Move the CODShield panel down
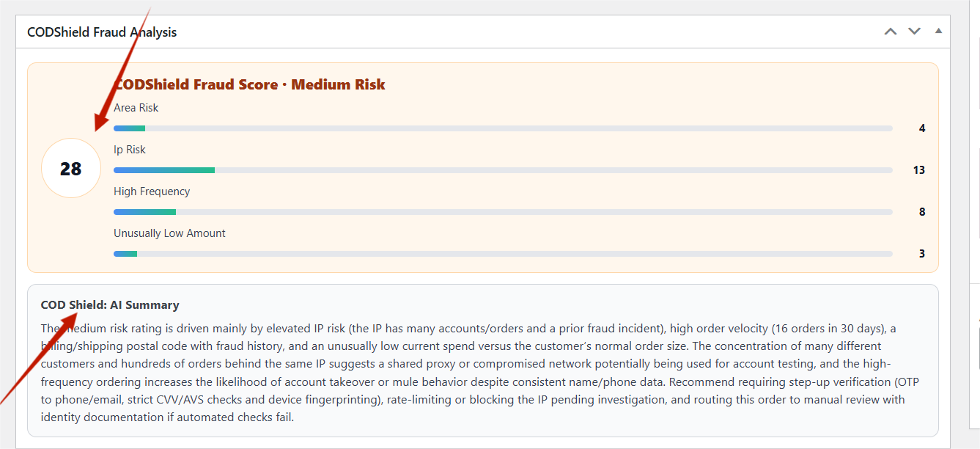This screenshot has width=980, height=449. [914, 32]
